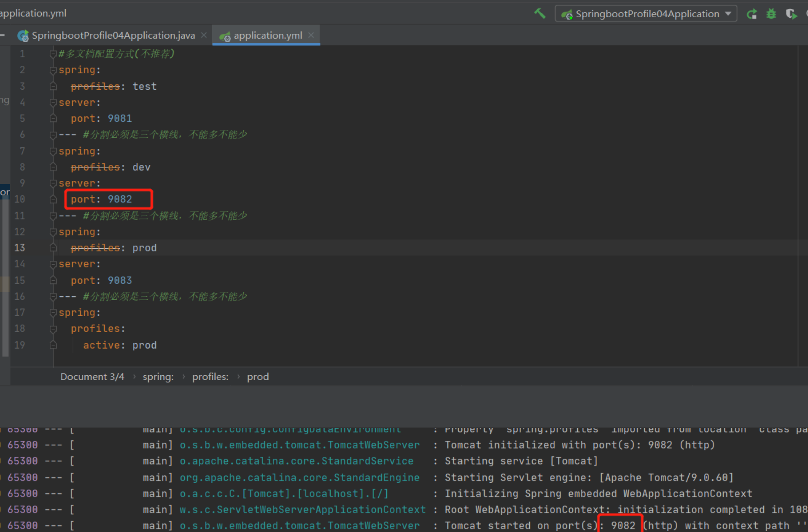Click the Initializing Spring embedded WebApplicationContext message
This screenshot has height=532, width=808.
(x=598, y=494)
